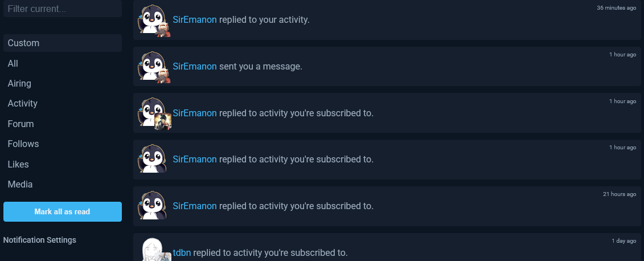The width and height of the screenshot is (644, 261).
Task: Show only Likes notifications
Action: pos(18,164)
